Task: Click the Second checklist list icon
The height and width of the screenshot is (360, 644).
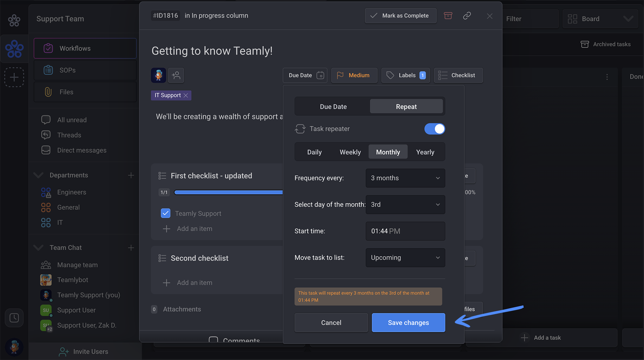Action: pos(162,258)
